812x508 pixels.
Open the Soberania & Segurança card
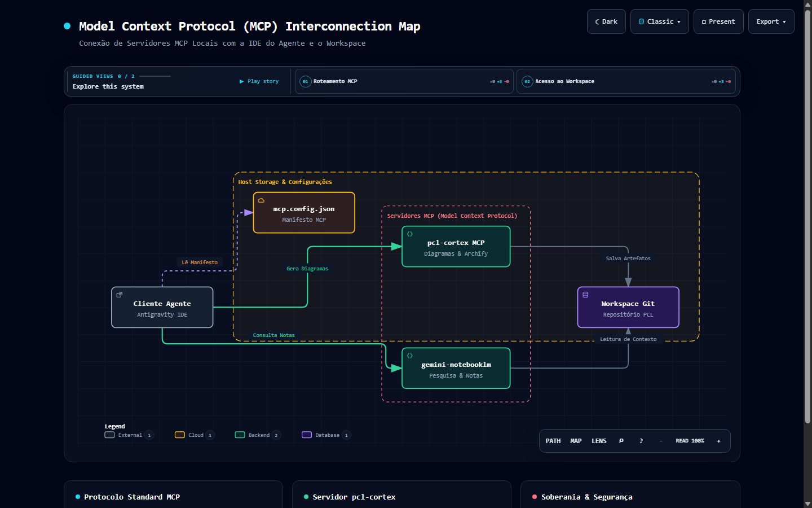[x=630, y=494]
